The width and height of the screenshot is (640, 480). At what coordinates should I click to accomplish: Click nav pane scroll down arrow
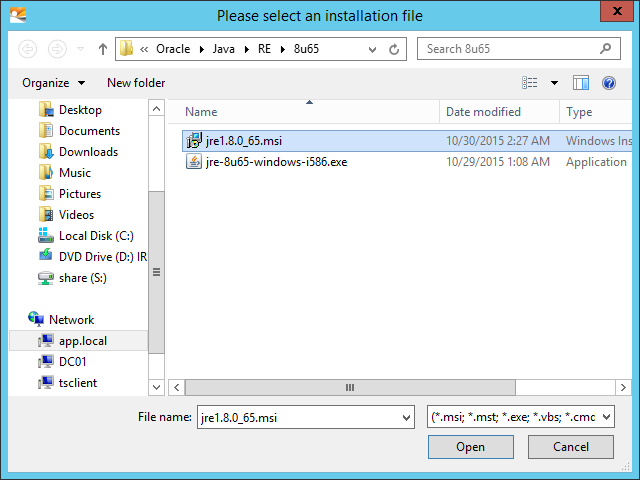coord(156,387)
